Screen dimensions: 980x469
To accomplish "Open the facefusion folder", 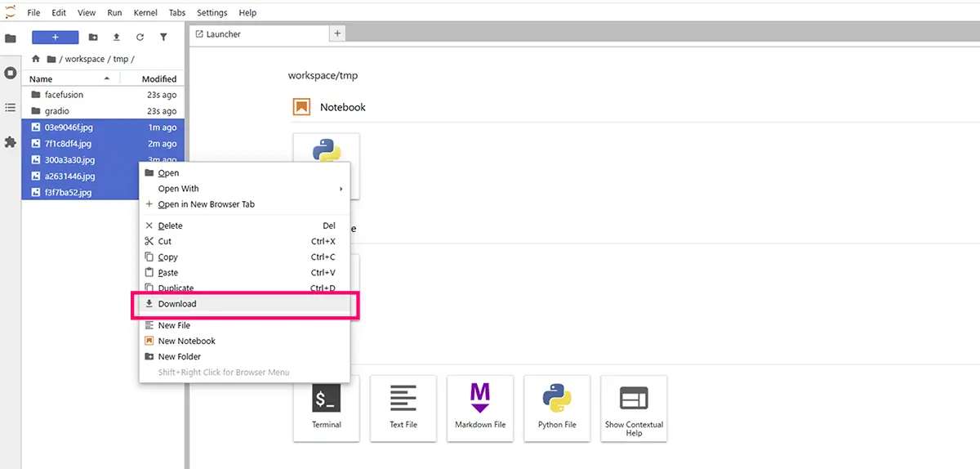I will tap(64, 95).
